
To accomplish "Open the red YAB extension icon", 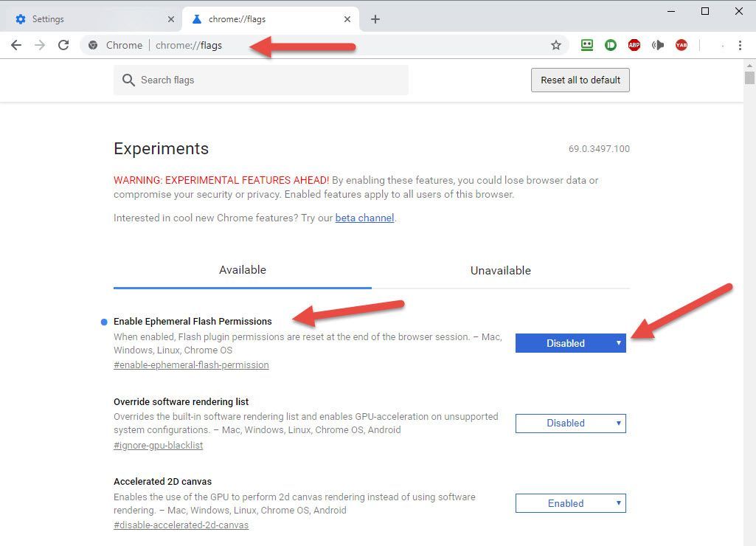I will pos(682,45).
